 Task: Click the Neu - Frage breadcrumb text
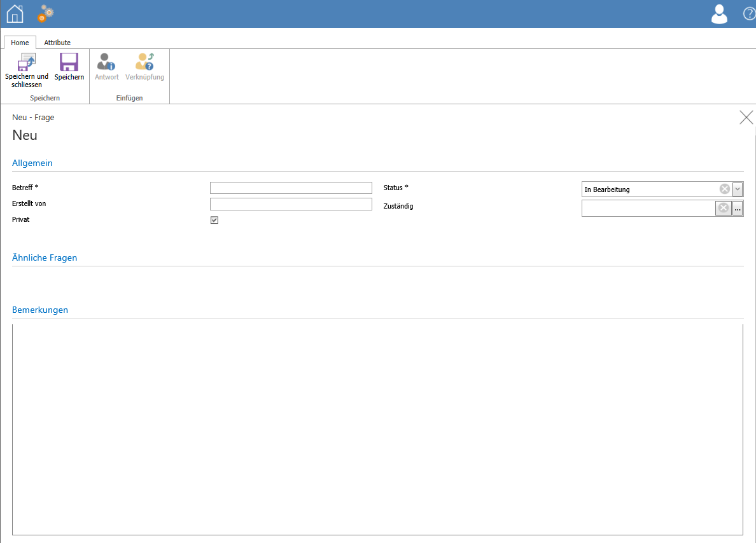point(33,117)
